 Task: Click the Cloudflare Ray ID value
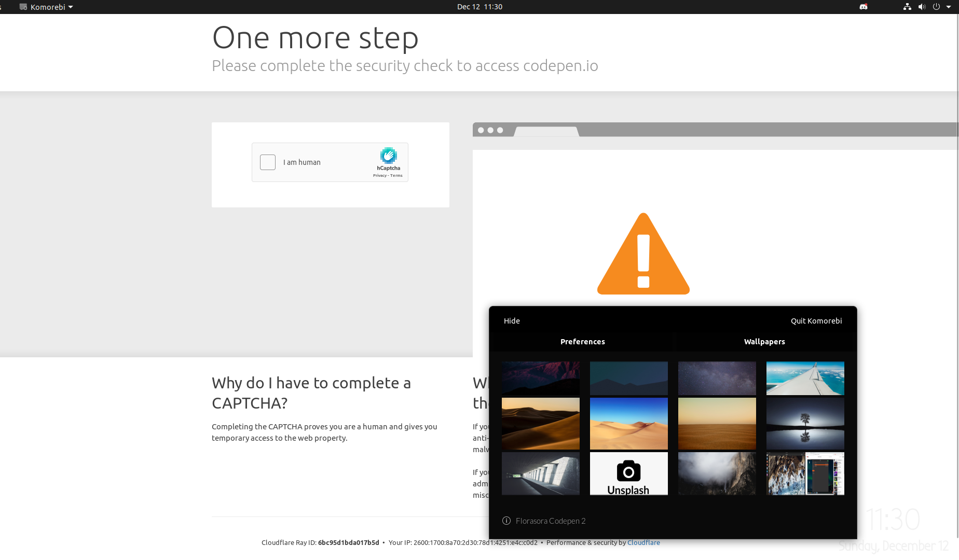(x=349, y=542)
